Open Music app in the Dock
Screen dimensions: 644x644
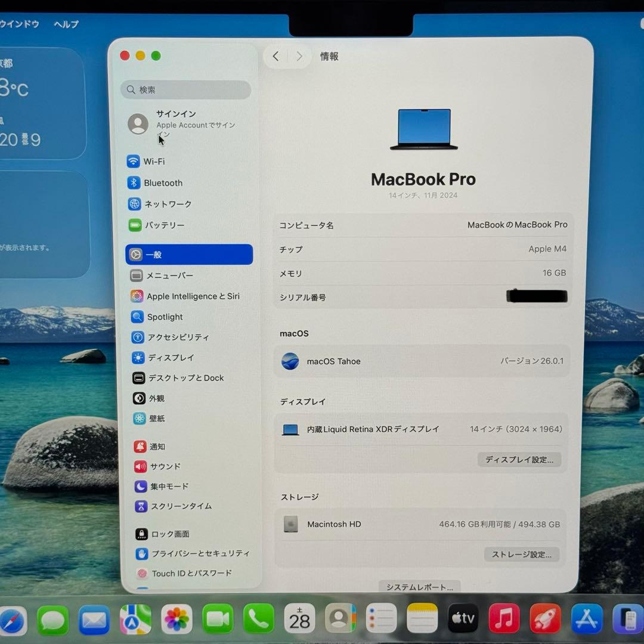click(x=504, y=618)
